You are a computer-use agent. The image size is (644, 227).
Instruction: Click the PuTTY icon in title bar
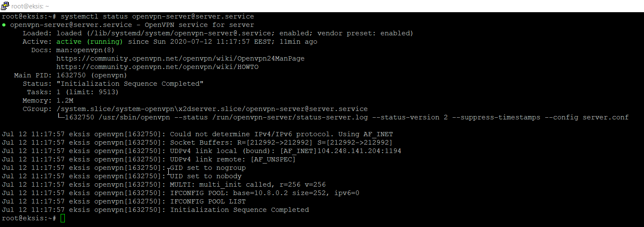(5, 6)
